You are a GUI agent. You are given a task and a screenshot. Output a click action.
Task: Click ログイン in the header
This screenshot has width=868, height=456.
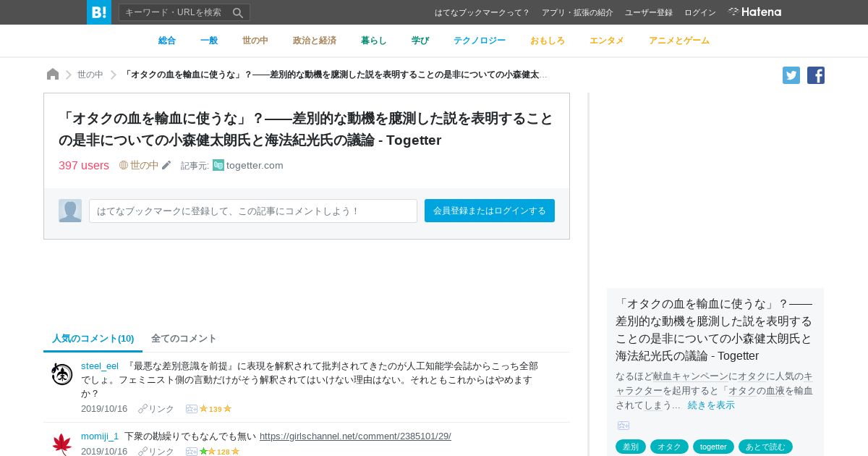click(x=700, y=12)
